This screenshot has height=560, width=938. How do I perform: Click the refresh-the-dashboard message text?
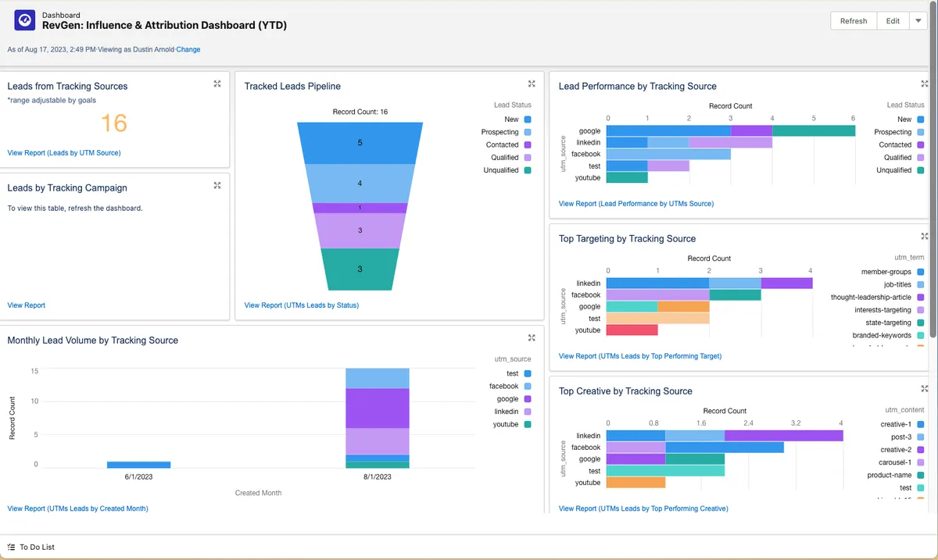pos(75,209)
